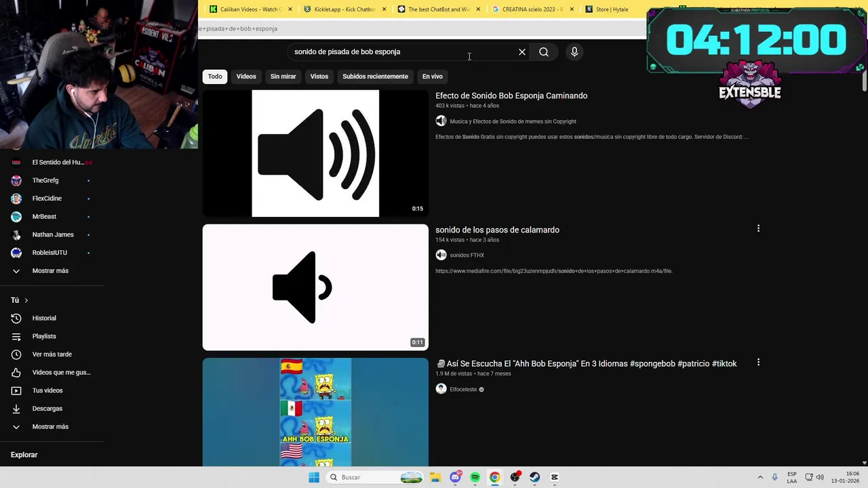Click the browser address bar
This screenshot has width=868, height=488.
click(420, 28)
